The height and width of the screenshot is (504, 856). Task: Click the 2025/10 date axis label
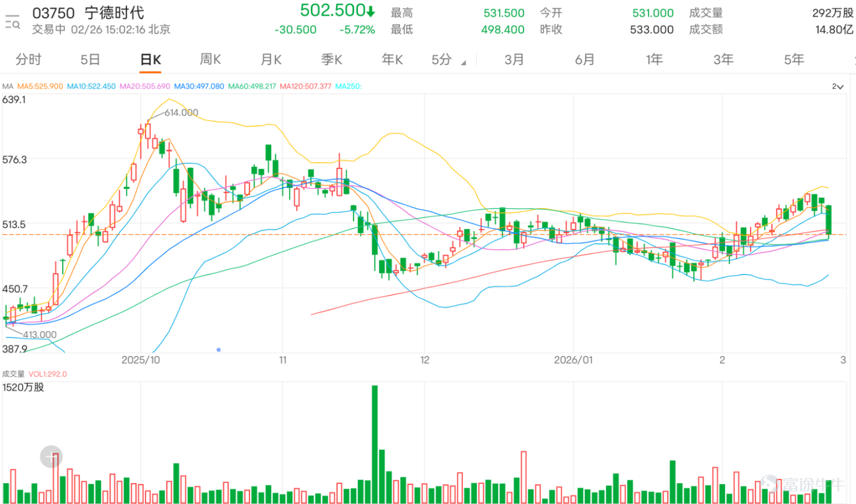click(141, 360)
